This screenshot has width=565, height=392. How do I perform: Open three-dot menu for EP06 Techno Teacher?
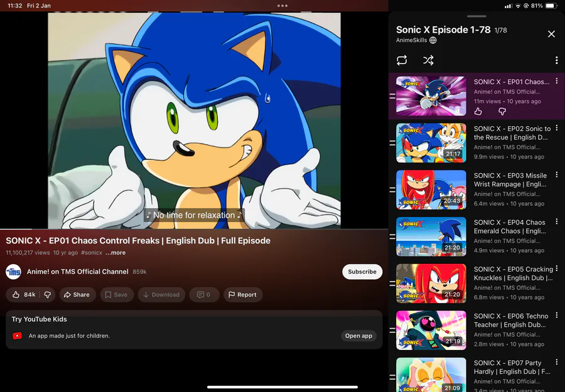point(557,315)
